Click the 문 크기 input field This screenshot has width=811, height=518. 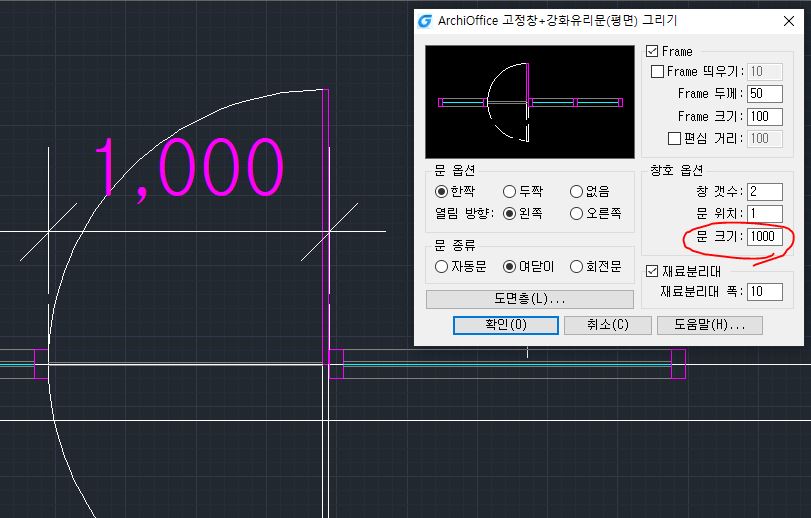[x=764, y=236]
